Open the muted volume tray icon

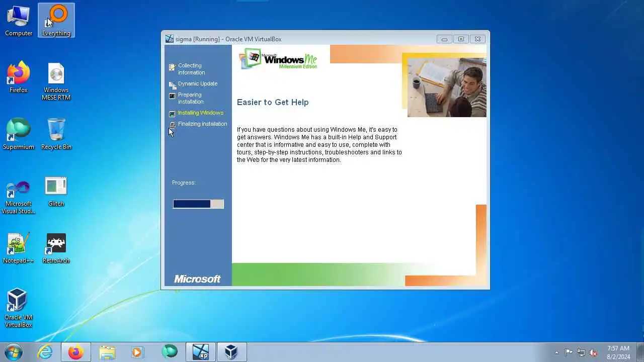point(593,352)
